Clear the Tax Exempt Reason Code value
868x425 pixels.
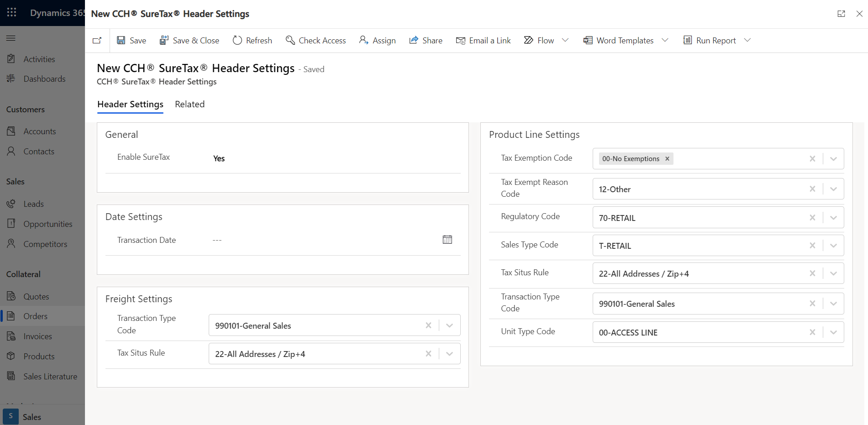coord(812,189)
